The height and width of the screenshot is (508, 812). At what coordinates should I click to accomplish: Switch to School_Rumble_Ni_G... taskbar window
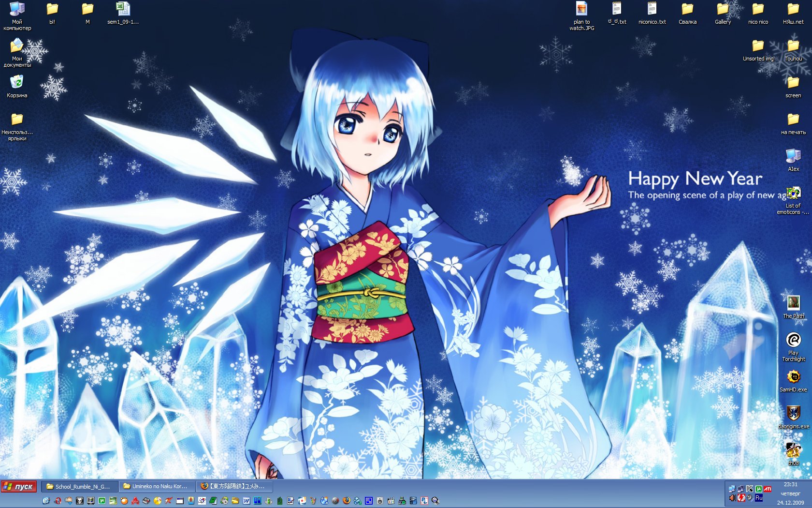(x=79, y=486)
